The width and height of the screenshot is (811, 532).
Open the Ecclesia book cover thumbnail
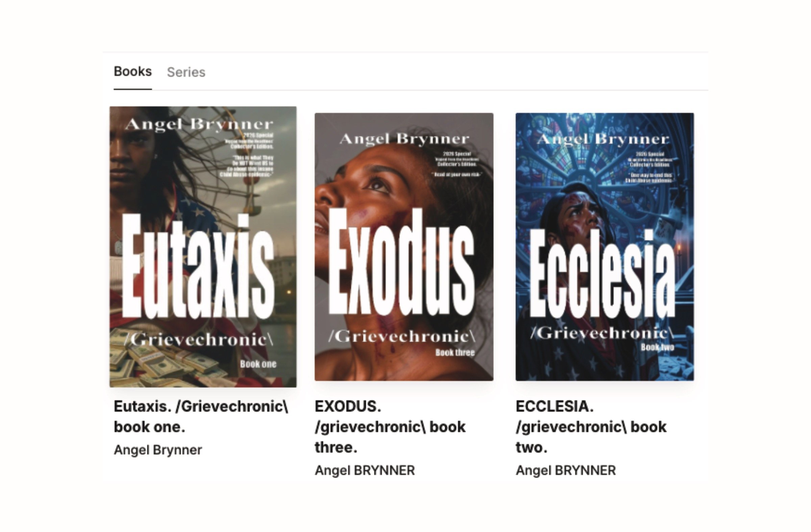click(x=605, y=247)
